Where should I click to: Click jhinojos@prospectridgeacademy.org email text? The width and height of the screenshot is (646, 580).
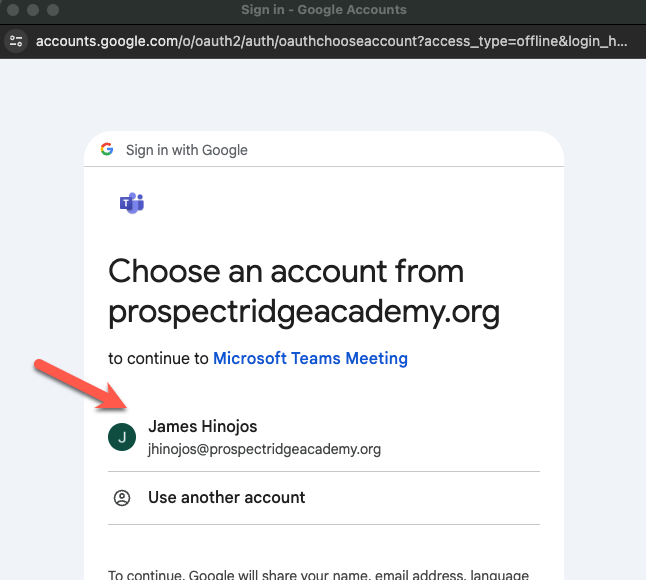click(x=264, y=449)
